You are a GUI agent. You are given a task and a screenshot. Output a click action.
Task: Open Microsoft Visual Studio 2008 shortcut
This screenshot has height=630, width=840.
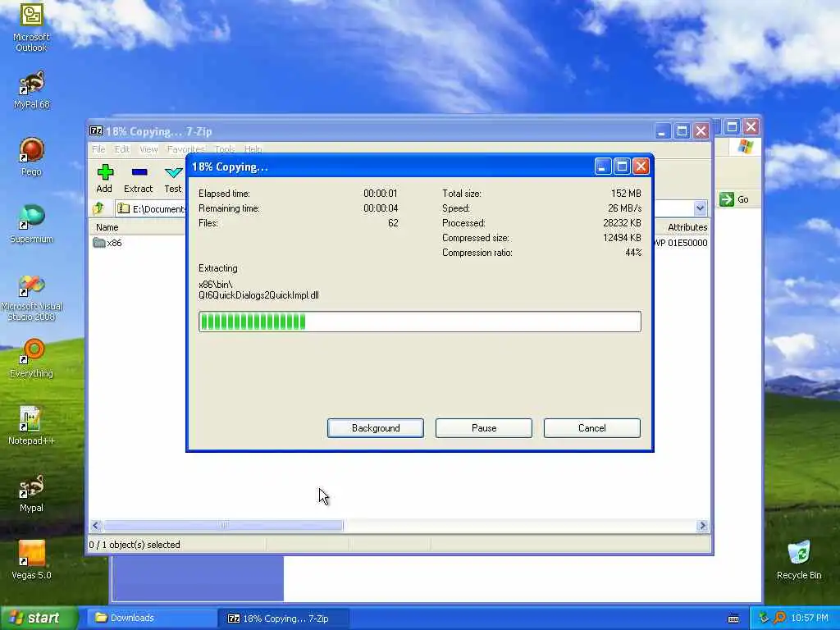click(31, 297)
